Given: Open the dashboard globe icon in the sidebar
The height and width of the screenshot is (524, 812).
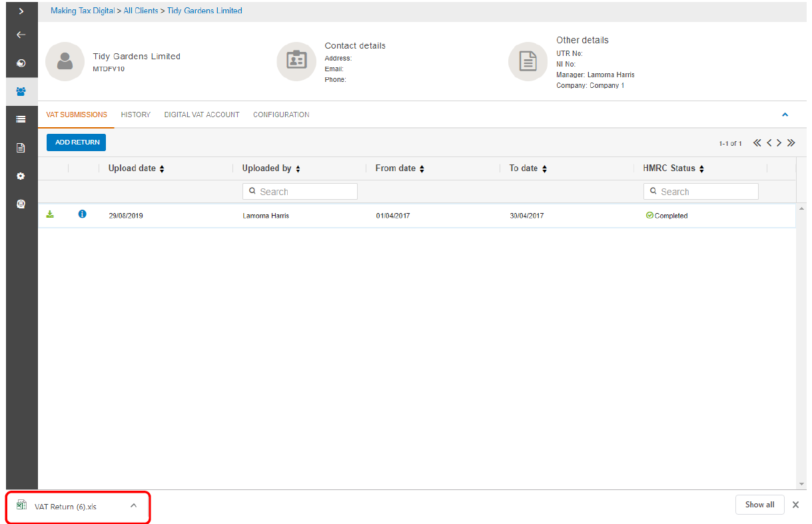Looking at the screenshot, I should [21, 63].
